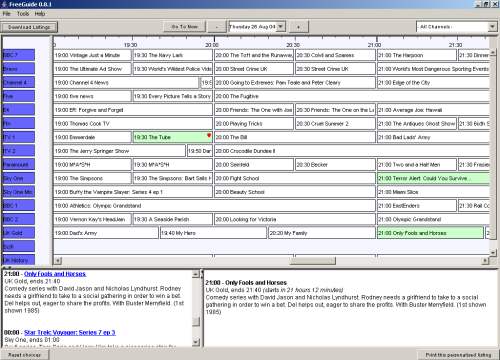The height and width of the screenshot is (360, 500).
Task: Select 20:20 My Family programme
Action: click(x=322, y=233)
